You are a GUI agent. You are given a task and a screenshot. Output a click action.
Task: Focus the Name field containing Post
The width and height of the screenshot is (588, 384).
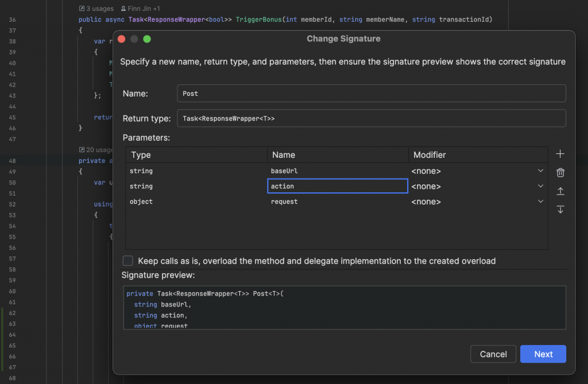371,94
